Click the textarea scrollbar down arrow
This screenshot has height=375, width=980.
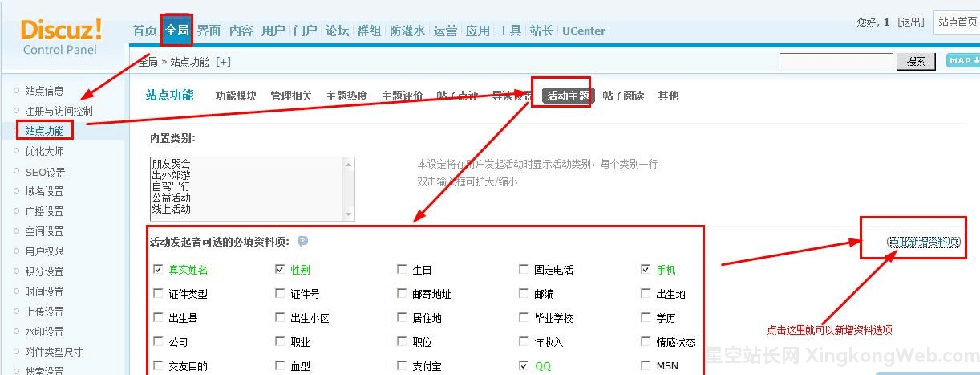tap(349, 214)
